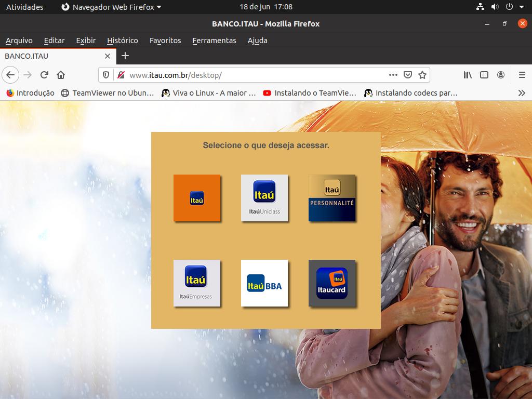Open the Firefox home page
The image size is (532, 399).
click(x=61, y=75)
